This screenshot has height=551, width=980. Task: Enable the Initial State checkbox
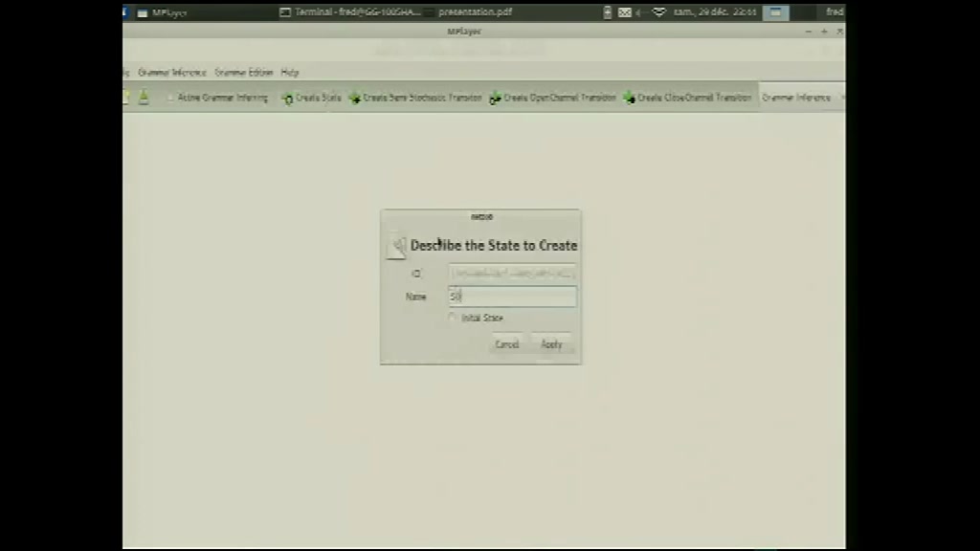click(453, 318)
